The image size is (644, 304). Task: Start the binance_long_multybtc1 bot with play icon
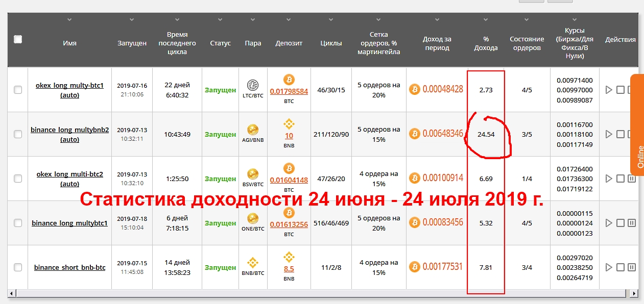608,223
